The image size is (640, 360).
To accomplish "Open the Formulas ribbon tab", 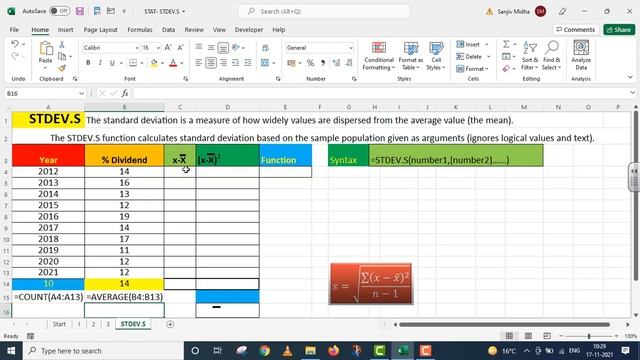I will click(140, 30).
